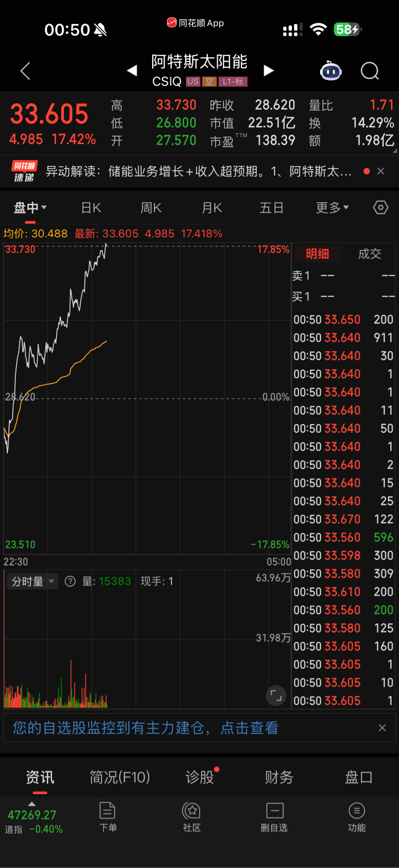Open the 财务 financials tab
Viewport: 399px width, 868px height.
280,778
